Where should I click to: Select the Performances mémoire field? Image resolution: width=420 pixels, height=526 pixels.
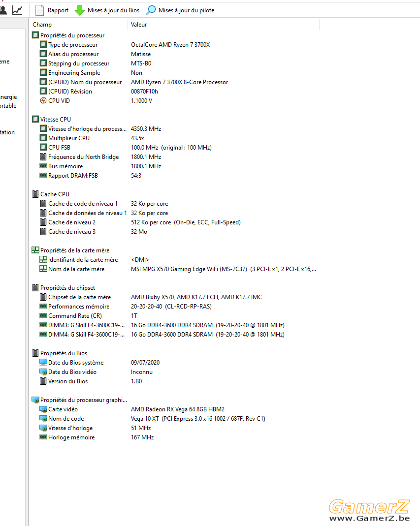(79, 307)
